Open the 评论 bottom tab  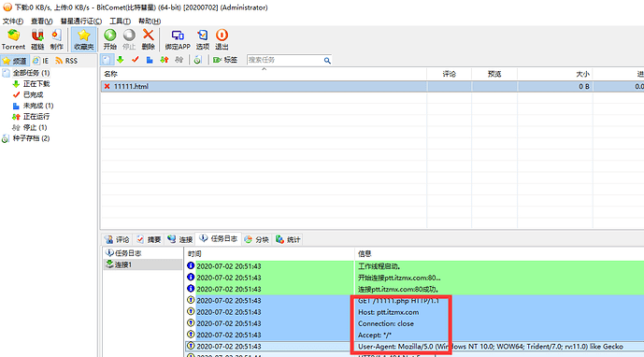point(118,239)
